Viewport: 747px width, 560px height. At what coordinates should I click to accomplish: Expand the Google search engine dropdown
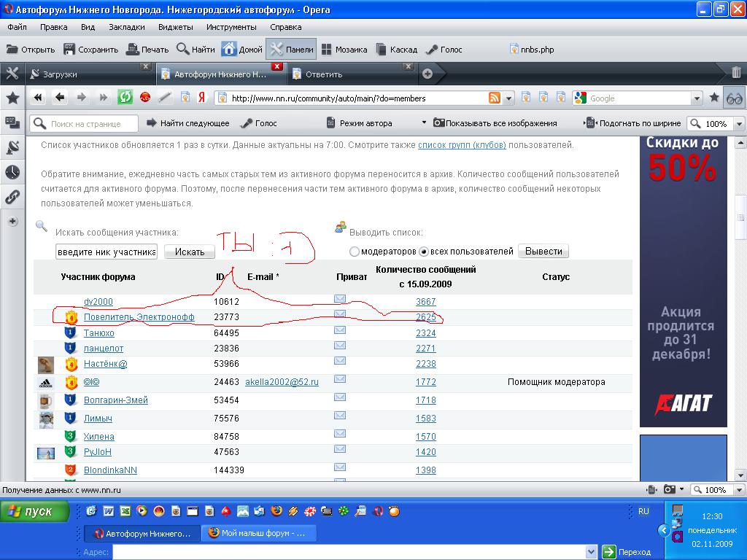[x=697, y=98]
